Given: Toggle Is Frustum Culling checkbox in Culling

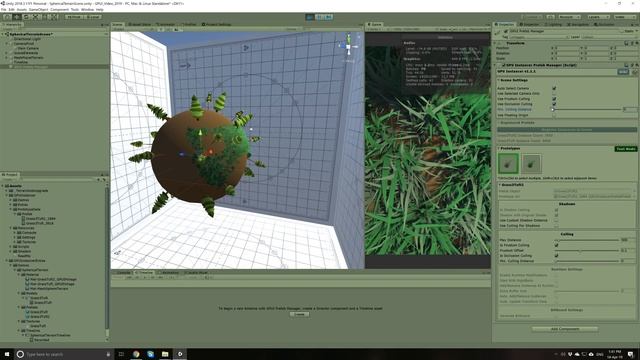Looking at the screenshot, I should [x=556, y=245].
